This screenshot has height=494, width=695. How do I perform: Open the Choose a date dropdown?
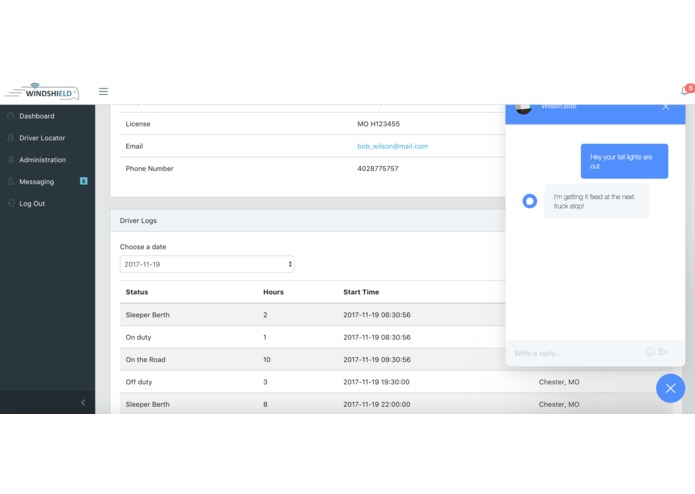coord(207,264)
